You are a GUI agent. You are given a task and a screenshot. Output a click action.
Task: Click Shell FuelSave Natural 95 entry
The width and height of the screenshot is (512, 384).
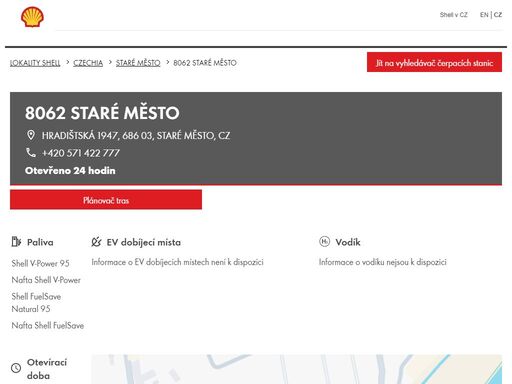(36, 303)
